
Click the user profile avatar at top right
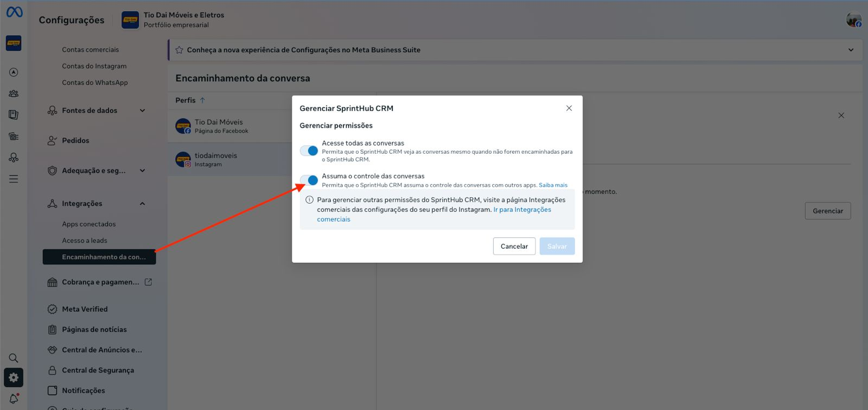click(x=853, y=20)
